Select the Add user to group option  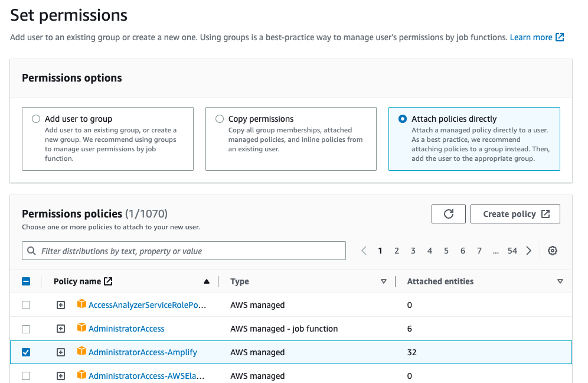click(x=36, y=119)
